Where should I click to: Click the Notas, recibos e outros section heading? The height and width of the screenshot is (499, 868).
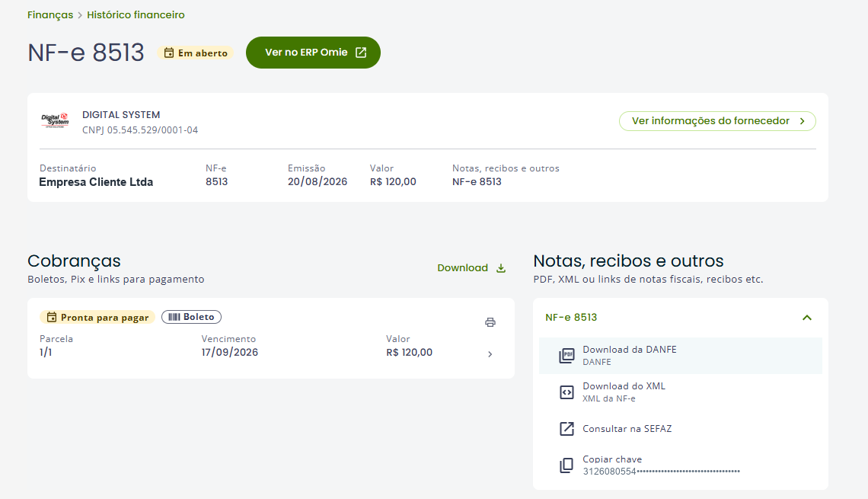pos(628,261)
